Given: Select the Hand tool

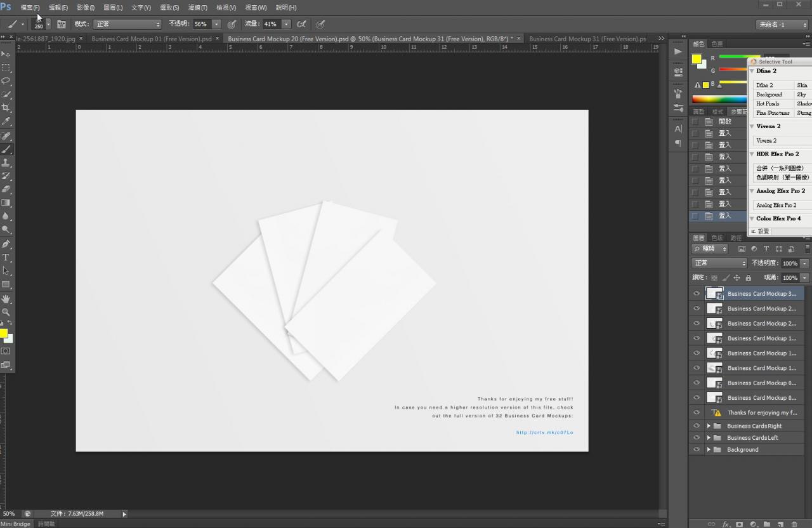Looking at the screenshot, I should pos(6,298).
